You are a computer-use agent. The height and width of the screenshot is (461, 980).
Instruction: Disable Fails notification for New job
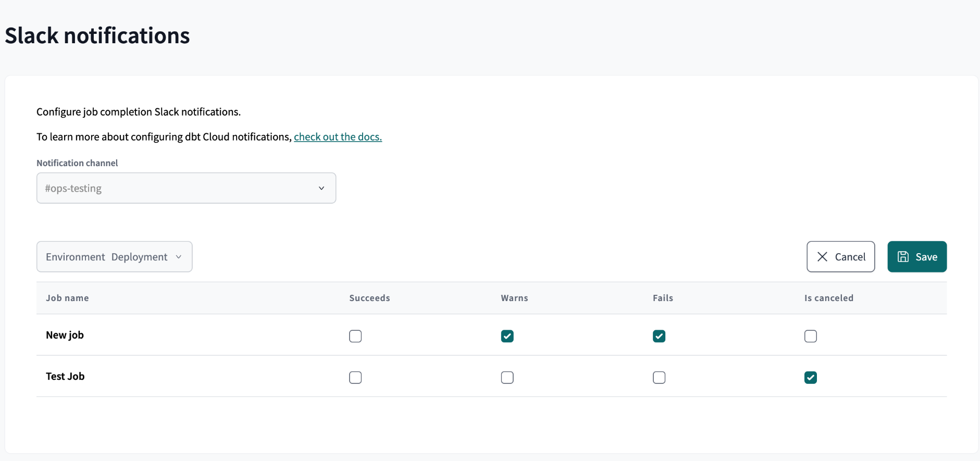click(x=659, y=336)
